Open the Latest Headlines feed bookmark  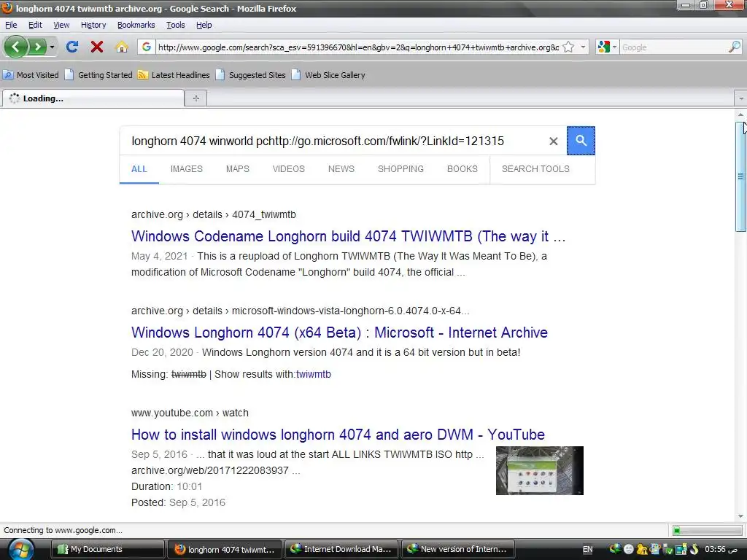pyautogui.click(x=174, y=75)
